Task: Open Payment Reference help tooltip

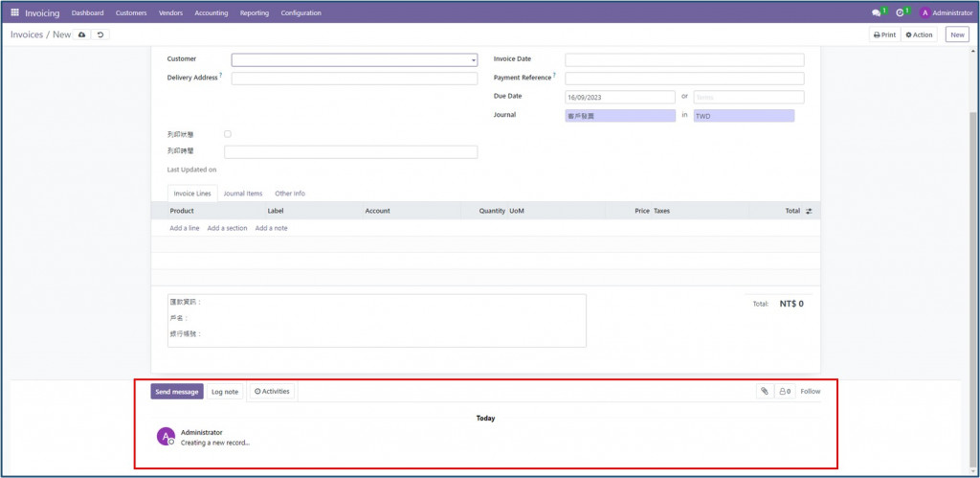Action: pyautogui.click(x=554, y=75)
